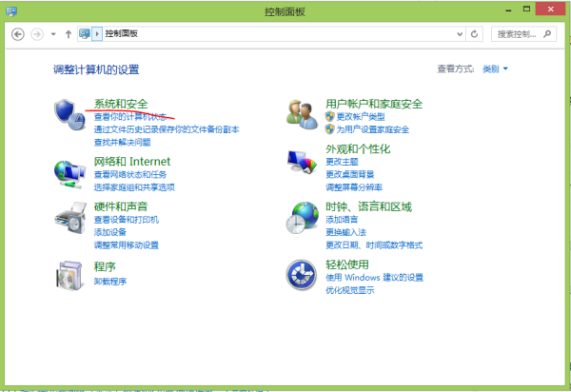This screenshot has width=571, height=392.
Task: Open 网络和 Internet category
Action: tap(132, 162)
